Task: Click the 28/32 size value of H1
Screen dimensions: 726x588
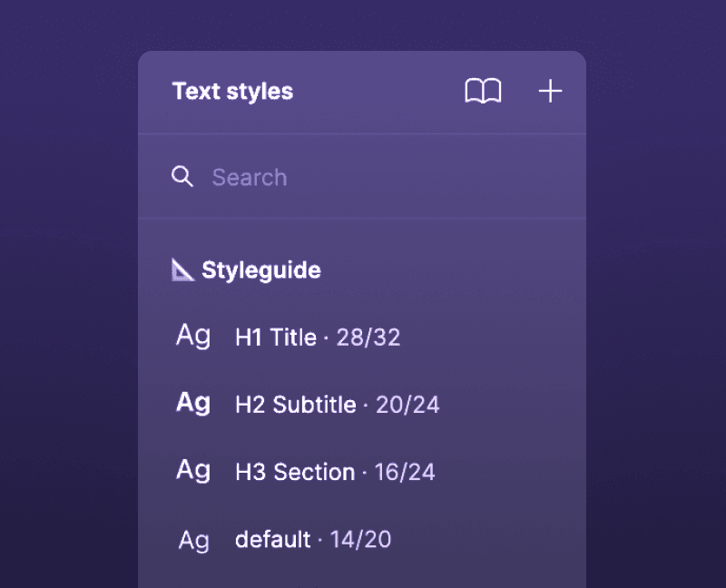Action: (x=368, y=338)
